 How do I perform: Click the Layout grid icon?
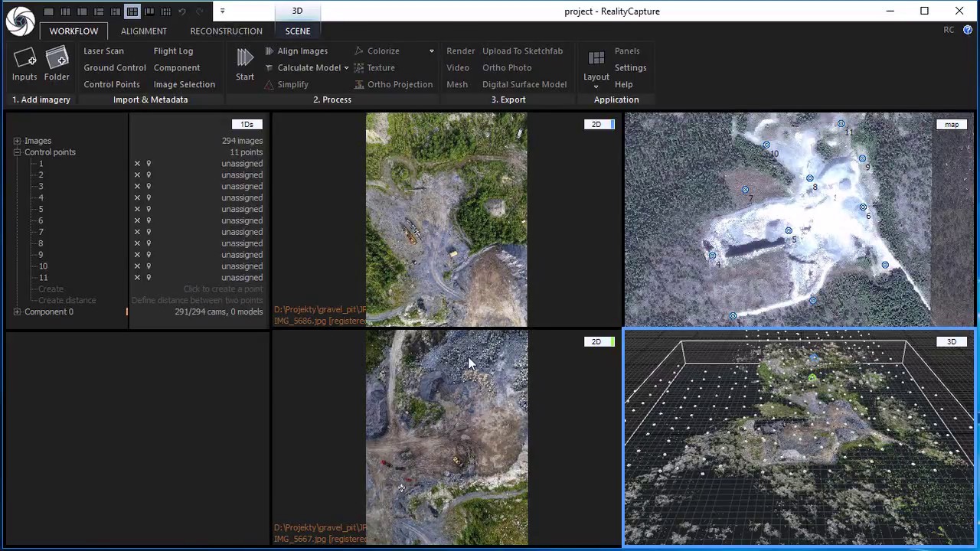pos(596,58)
